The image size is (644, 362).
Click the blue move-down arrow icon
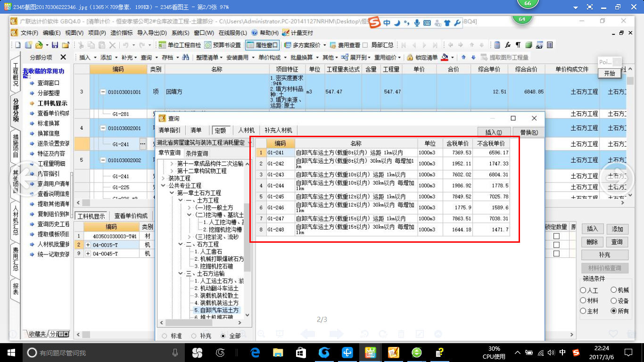(x=473, y=57)
